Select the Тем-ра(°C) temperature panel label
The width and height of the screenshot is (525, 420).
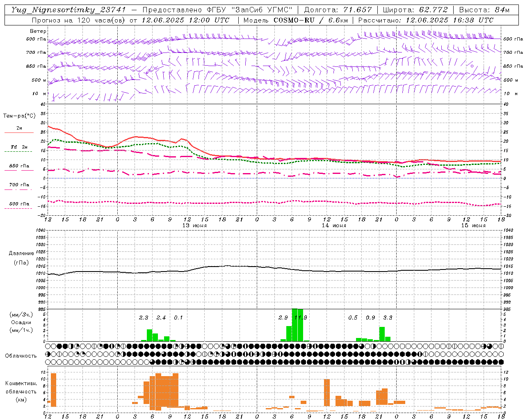point(19,116)
